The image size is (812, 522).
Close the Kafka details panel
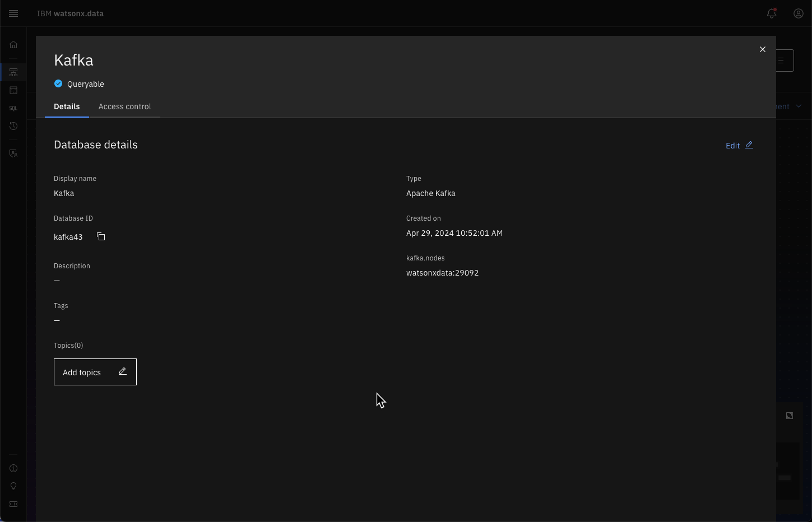click(763, 49)
